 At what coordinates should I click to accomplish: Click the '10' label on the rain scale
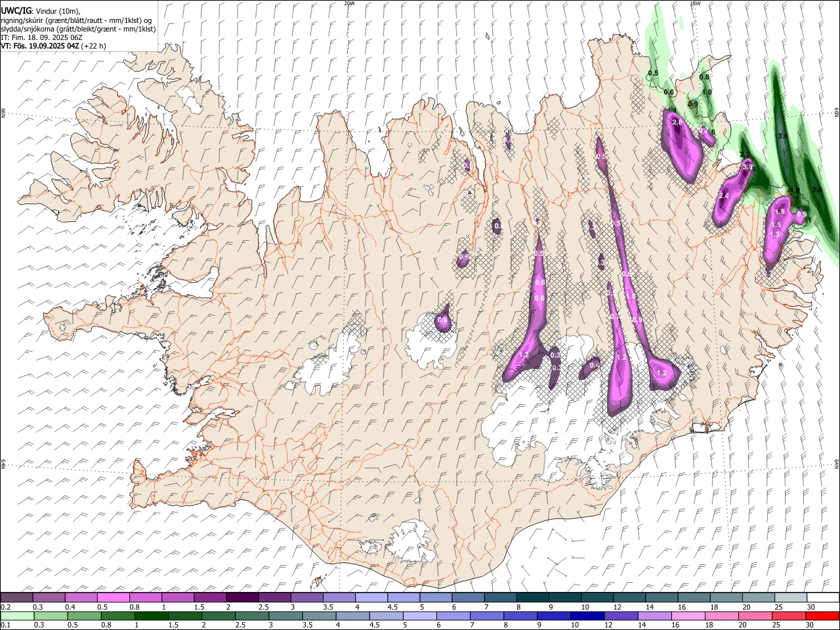[575, 625]
